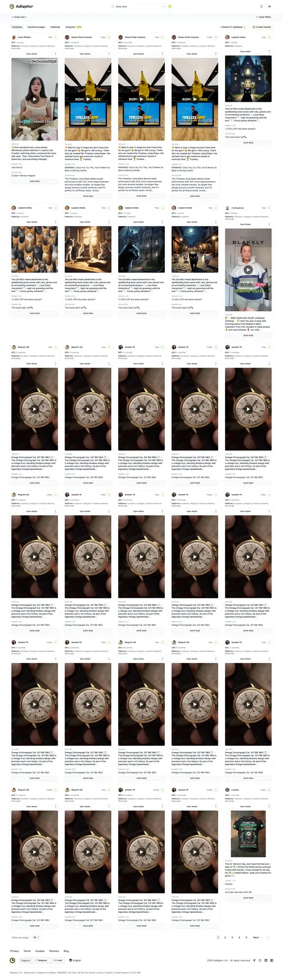Open the 'Newest in database' sort dropdown
The width and height of the screenshot is (283, 980).
pyautogui.click(x=232, y=27)
